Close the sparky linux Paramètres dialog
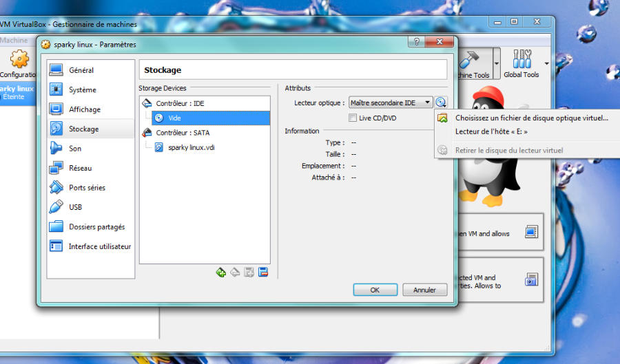The image size is (620, 364). click(x=440, y=42)
